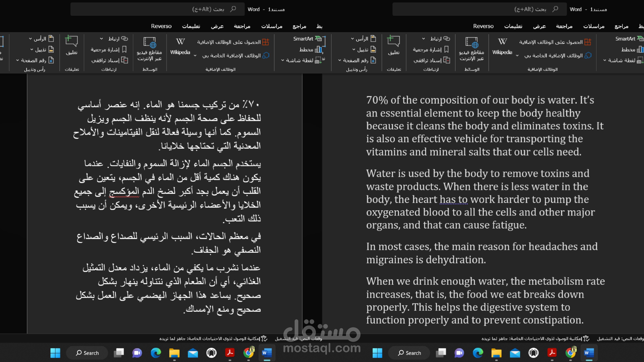Open the View (عرض) tab in left window

217,26
